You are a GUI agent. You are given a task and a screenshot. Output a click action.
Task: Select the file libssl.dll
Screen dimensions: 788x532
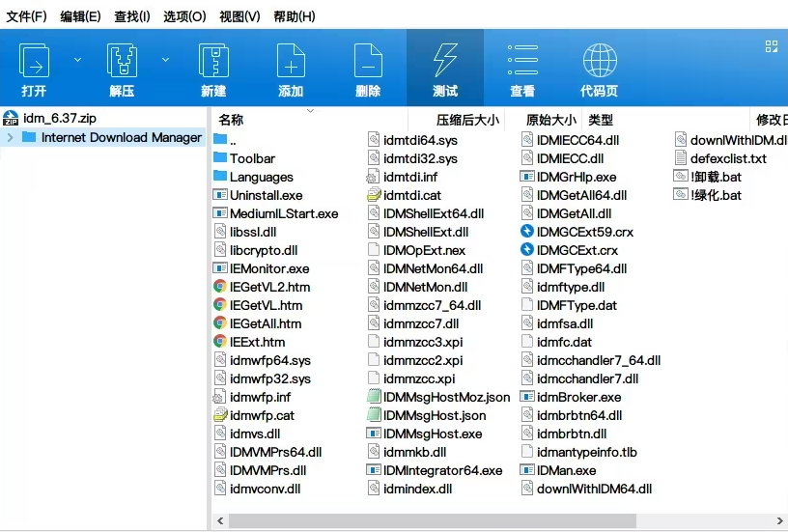(x=253, y=232)
